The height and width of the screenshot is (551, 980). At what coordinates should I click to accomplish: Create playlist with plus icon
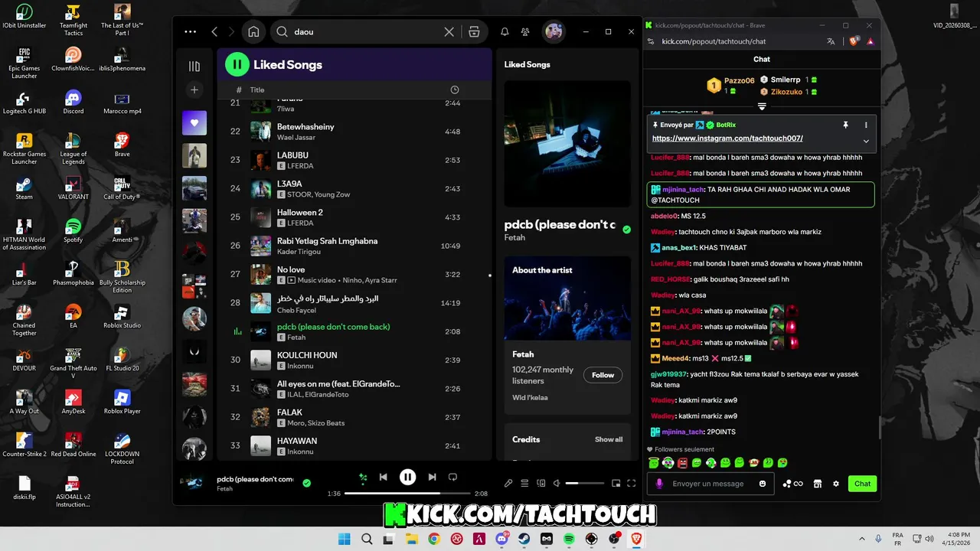194,90
